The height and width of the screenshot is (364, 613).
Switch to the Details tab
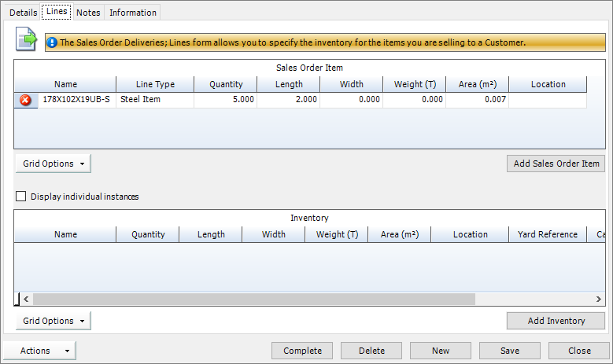(23, 13)
